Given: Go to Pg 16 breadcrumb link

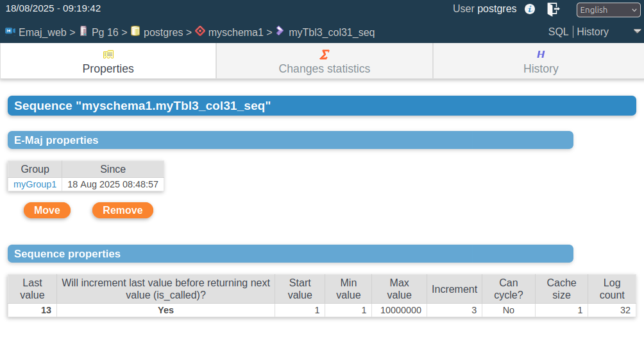Looking at the screenshot, I should pyautogui.click(x=105, y=33).
